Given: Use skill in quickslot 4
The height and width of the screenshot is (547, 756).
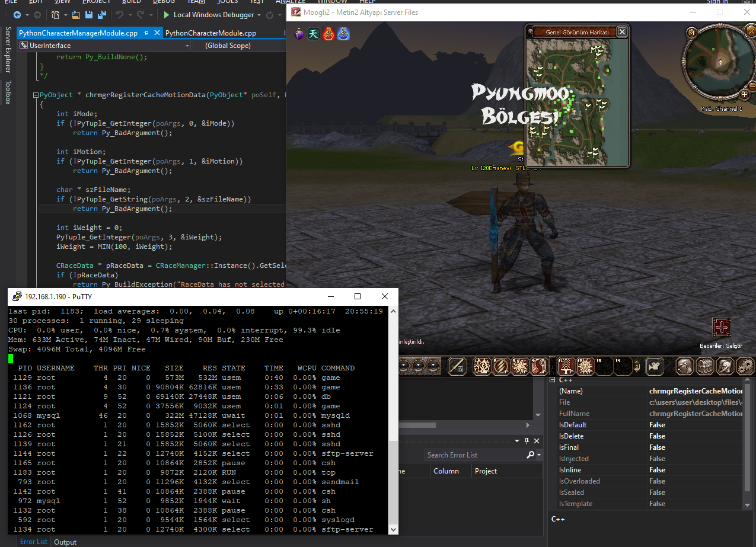Looking at the screenshot, I should (x=539, y=366).
